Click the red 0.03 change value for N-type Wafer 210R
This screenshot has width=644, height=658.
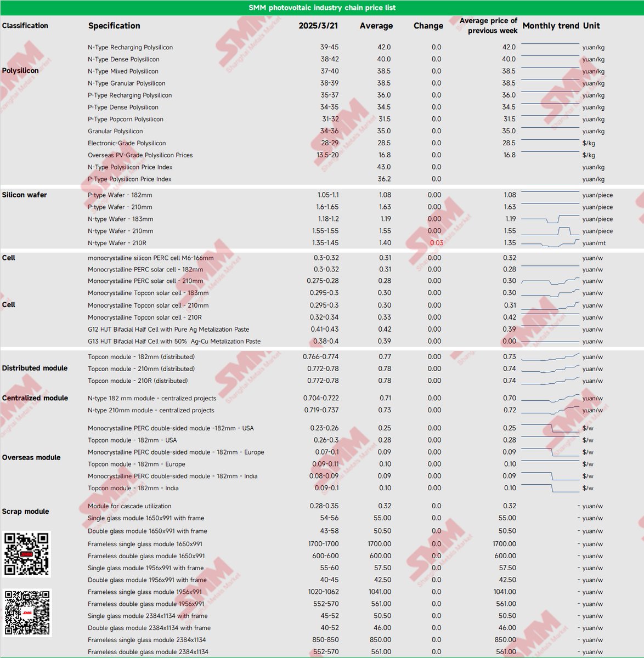coord(435,243)
